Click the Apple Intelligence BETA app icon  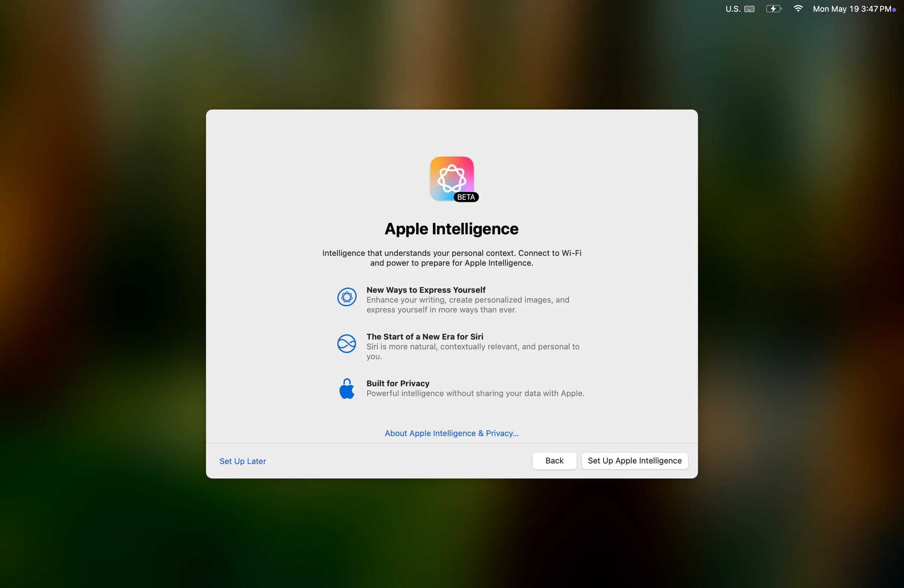pos(452,179)
